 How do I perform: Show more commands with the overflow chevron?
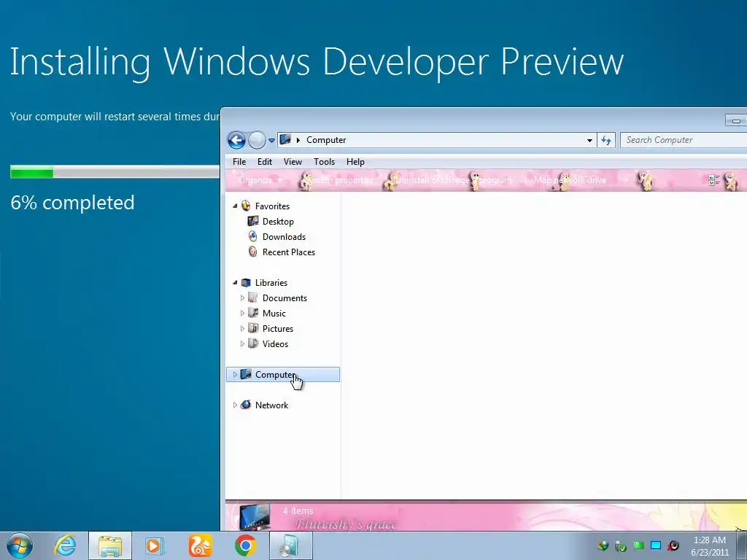[x=625, y=180]
